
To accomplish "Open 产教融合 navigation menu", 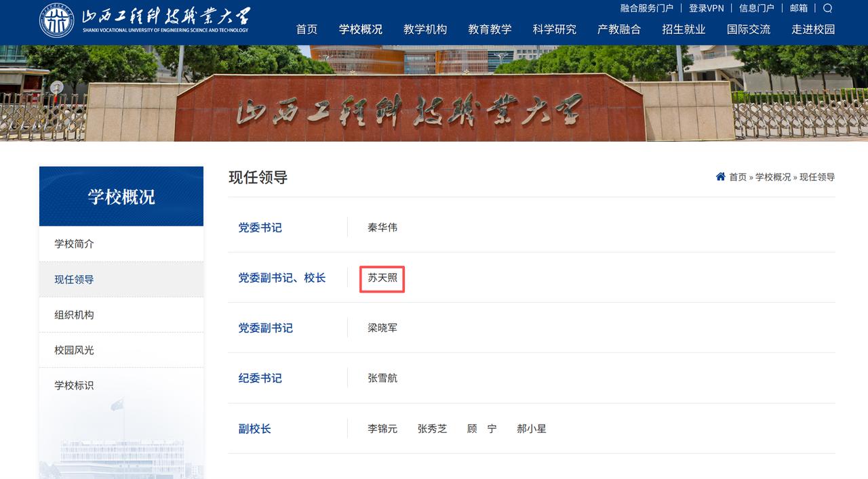I will tap(618, 29).
